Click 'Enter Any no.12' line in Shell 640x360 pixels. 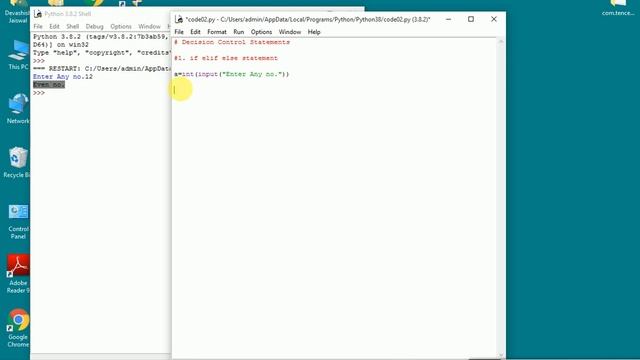click(63, 77)
